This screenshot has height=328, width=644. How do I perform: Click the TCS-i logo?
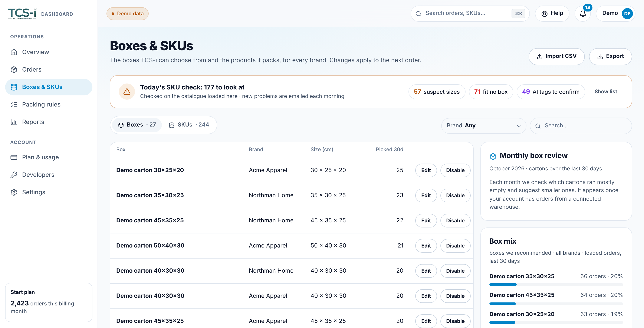[x=22, y=13]
